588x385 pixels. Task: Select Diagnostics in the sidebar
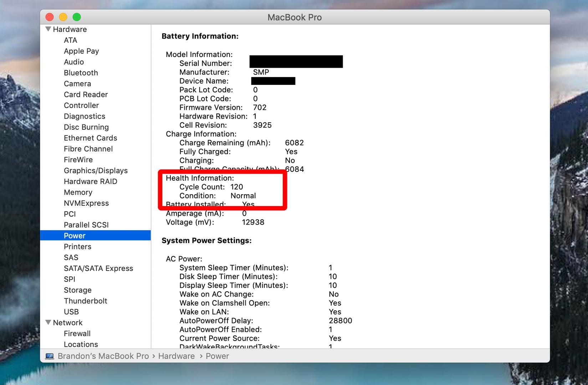coord(85,116)
